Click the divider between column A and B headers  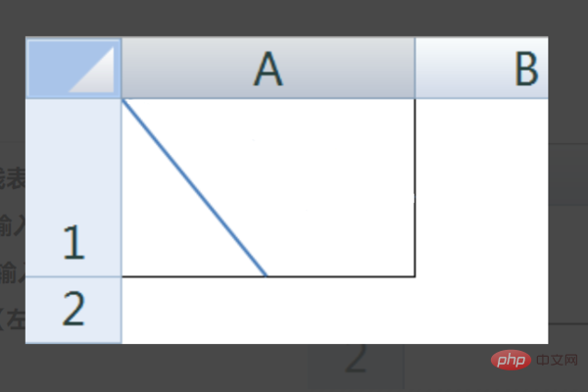pos(415,68)
